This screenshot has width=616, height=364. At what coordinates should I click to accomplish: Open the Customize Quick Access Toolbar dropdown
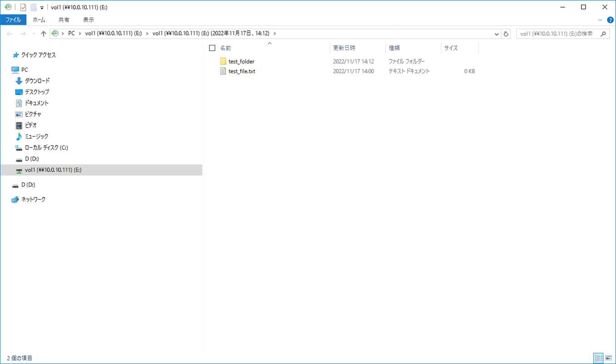click(x=42, y=8)
